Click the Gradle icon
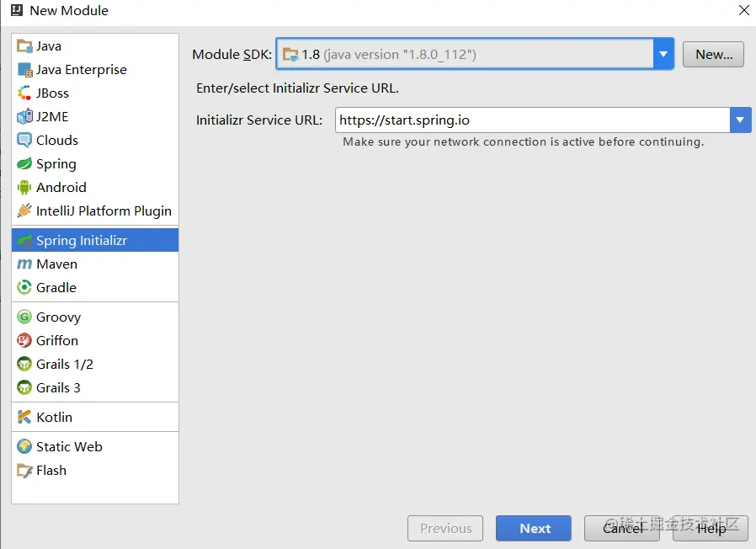This screenshot has width=756, height=549. point(24,287)
